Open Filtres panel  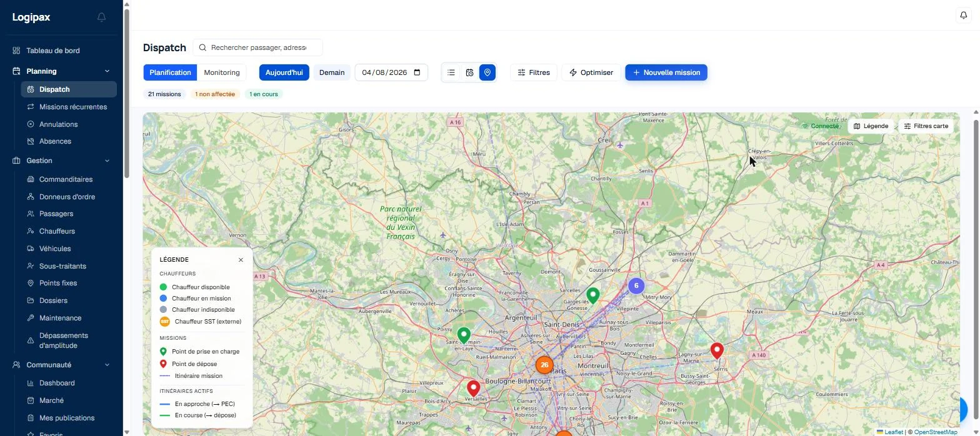pos(534,72)
